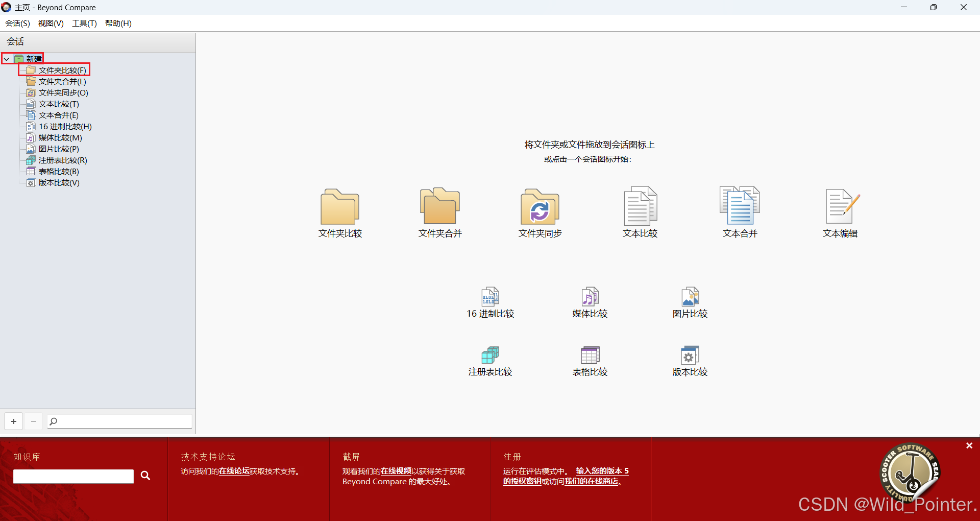Collapse the 新建 tree node arrow
980x521 pixels.
[7, 59]
